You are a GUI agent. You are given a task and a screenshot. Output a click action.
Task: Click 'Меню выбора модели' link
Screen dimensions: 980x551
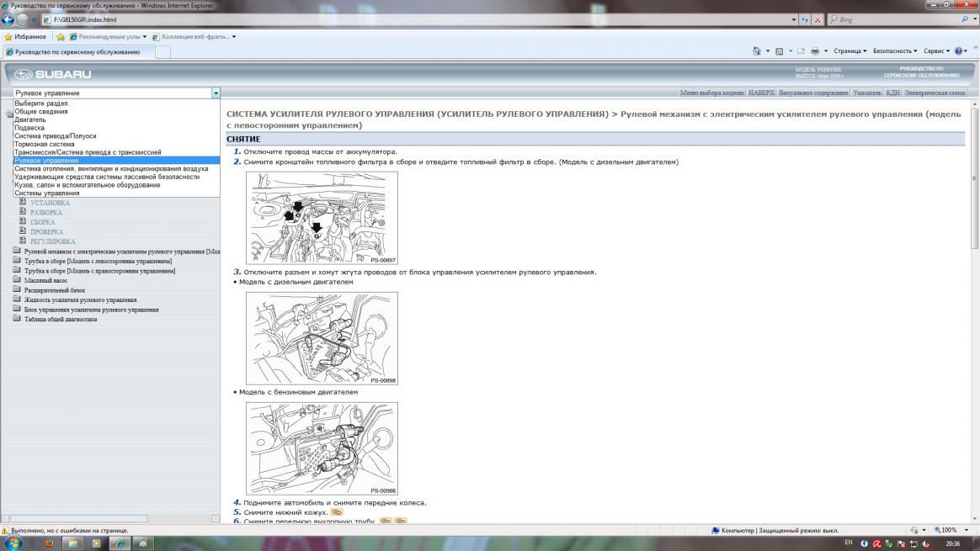(711, 93)
